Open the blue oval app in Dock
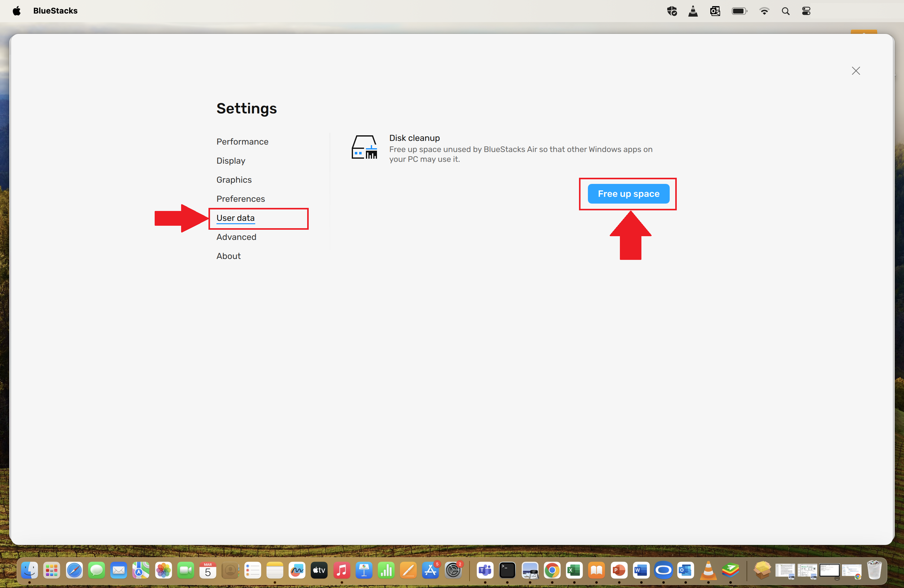 point(663,570)
